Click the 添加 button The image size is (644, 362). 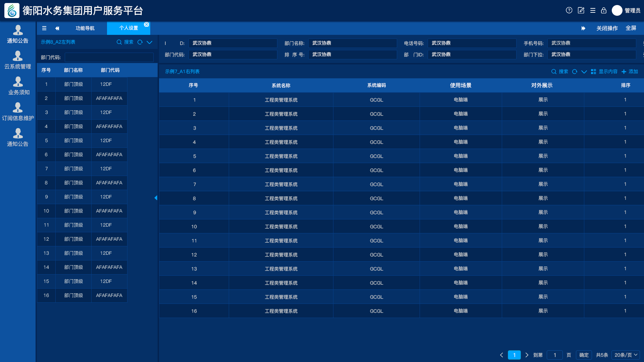point(630,71)
